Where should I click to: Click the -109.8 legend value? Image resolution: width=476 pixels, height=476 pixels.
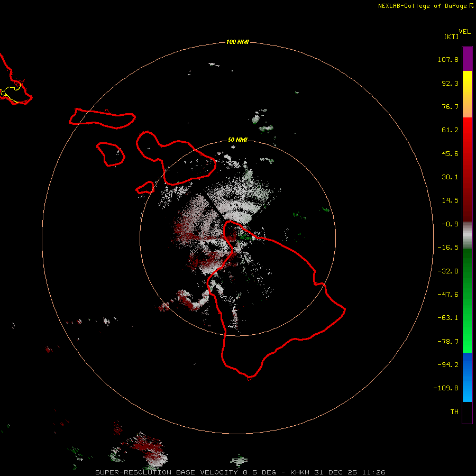pyautogui.click(x=446, y=388)
